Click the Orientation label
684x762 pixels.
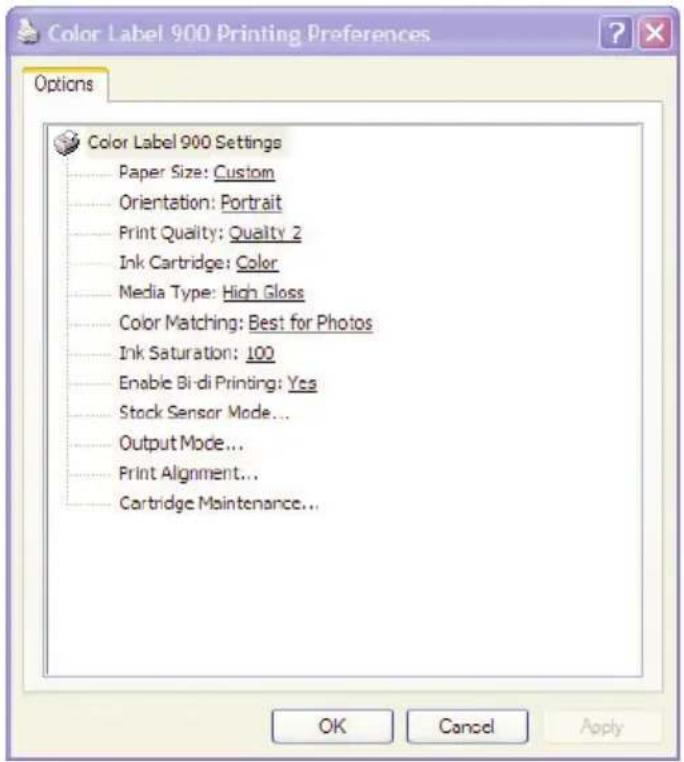(x=167, y=203)
